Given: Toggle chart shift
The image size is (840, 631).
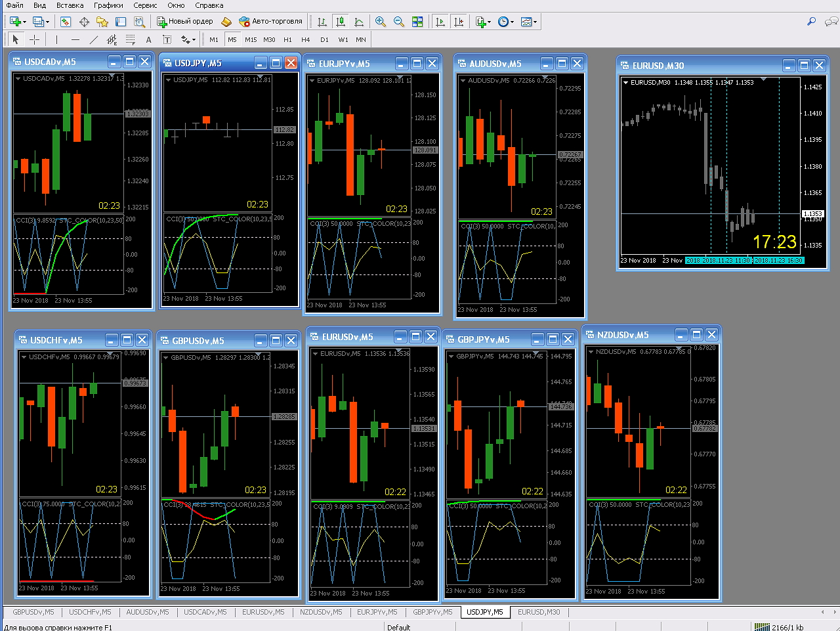Looking at the screenshot, I should [x=459, y=22].
